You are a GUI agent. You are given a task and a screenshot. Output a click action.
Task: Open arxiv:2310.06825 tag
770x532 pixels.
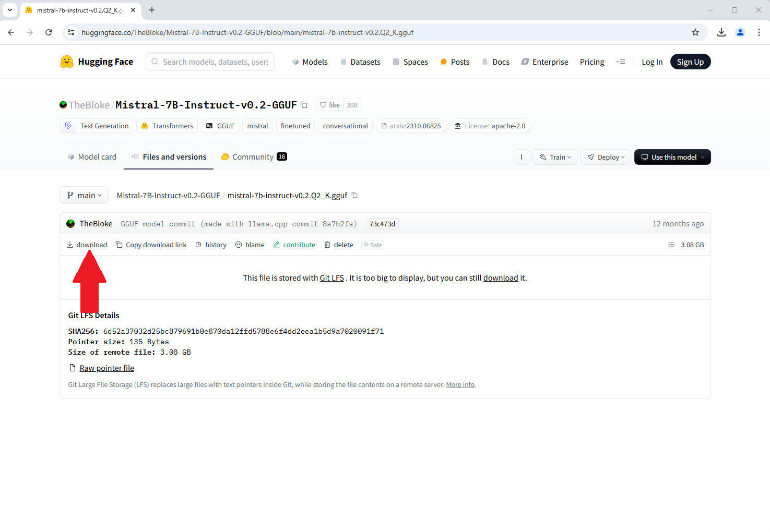pos(411,126)
